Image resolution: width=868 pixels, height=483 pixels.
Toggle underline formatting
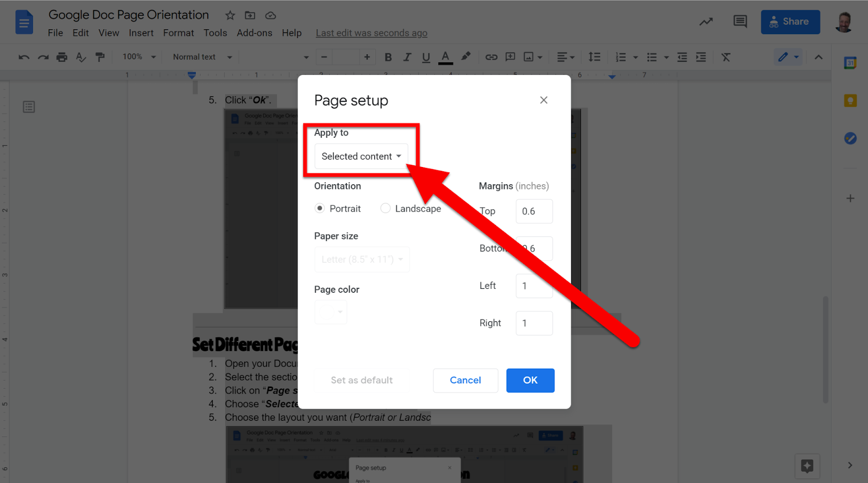pos(426,57)
